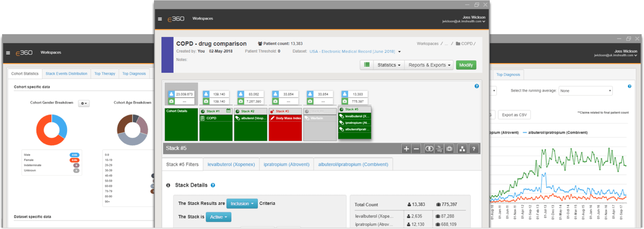The width and height of the screenshot is (644, 229).
Task: Click the overlapping circles Venn icon
Action: pyautogui.click(x=429, y=149)
